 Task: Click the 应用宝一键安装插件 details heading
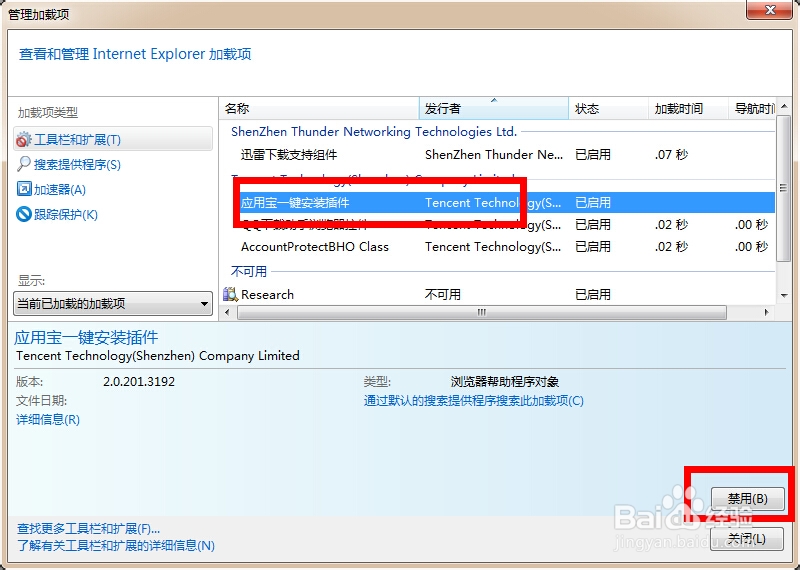point(86,337)
